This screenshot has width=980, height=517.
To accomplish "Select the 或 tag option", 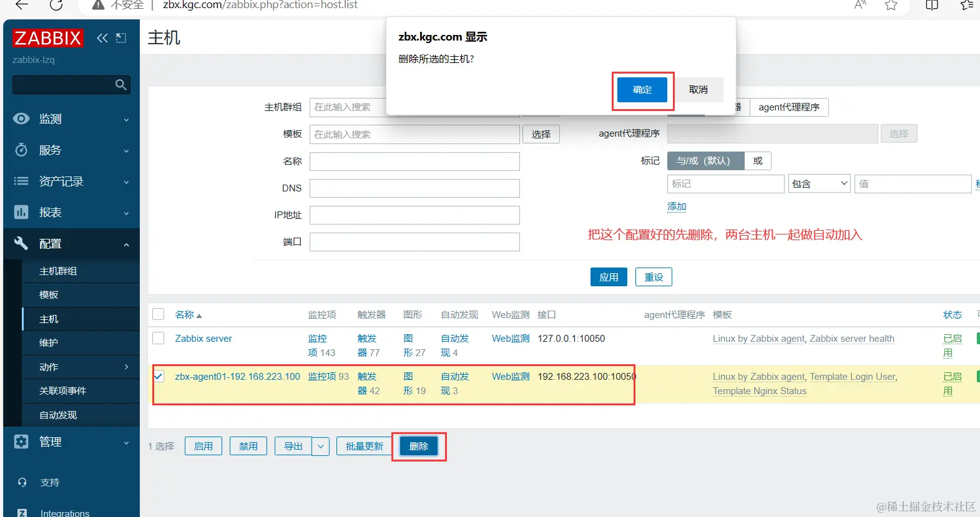I will (x=758, y=161).
